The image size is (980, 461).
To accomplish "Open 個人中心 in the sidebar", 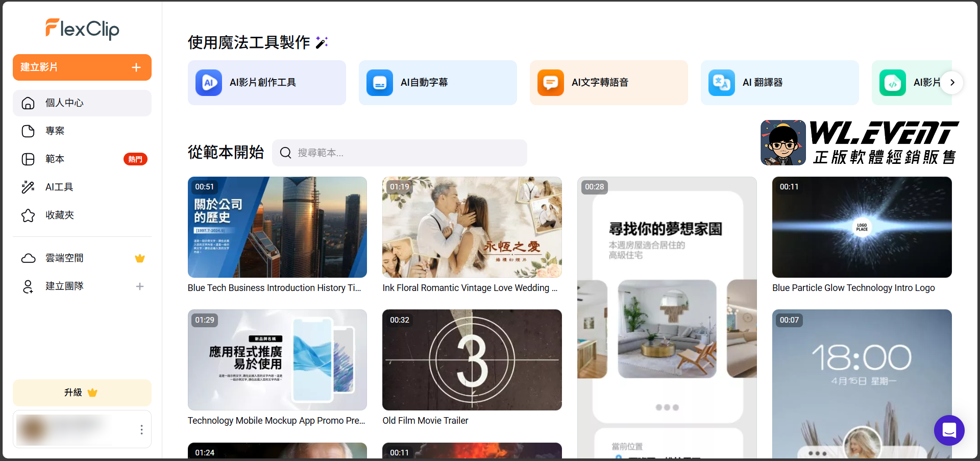I will [x=82, y=103].
